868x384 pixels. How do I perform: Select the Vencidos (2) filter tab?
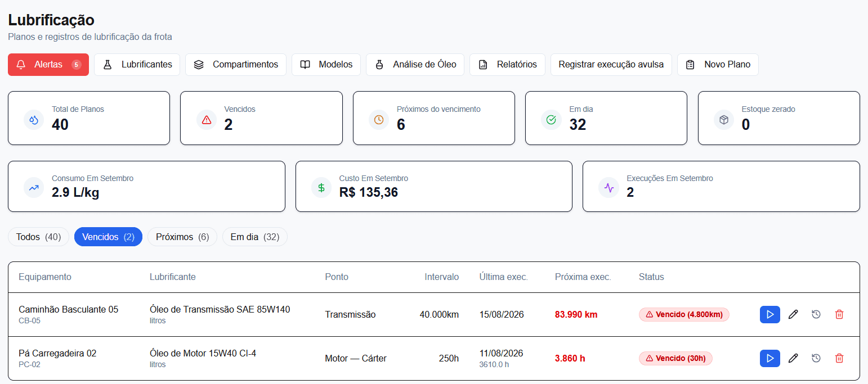[108, 237]
